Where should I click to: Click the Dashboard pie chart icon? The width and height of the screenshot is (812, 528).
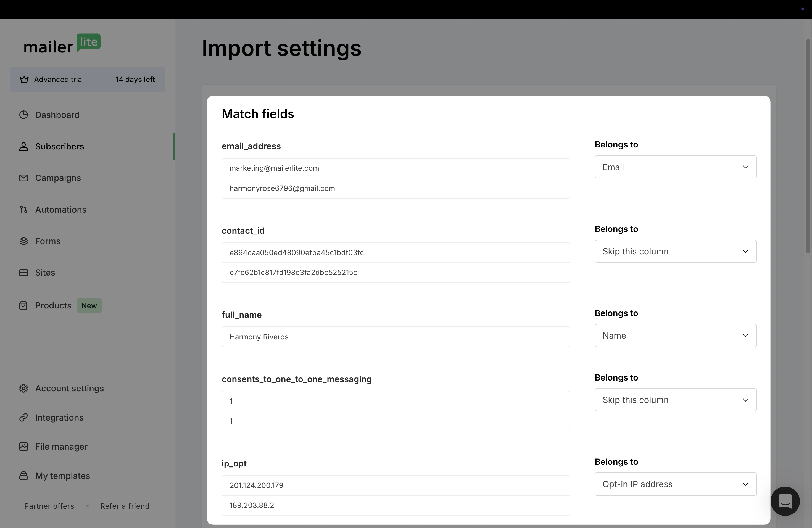(x=23, y=115)
